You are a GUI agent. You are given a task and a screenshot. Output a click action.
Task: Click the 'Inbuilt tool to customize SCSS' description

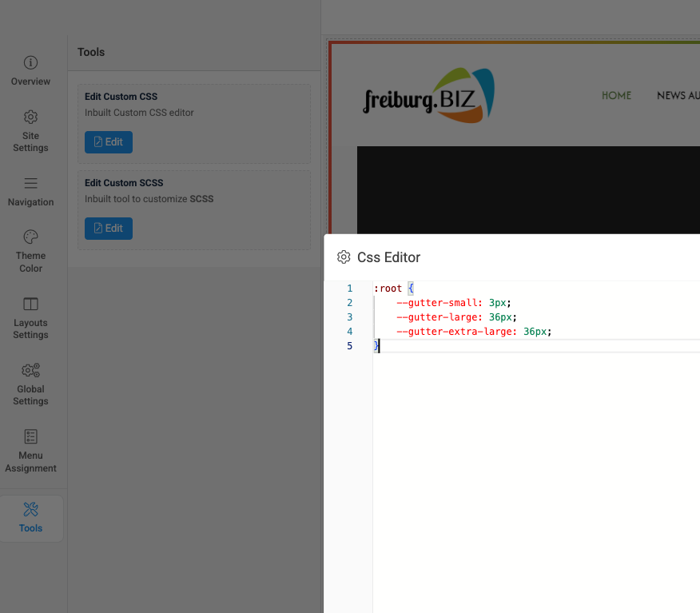pos(149,199)
